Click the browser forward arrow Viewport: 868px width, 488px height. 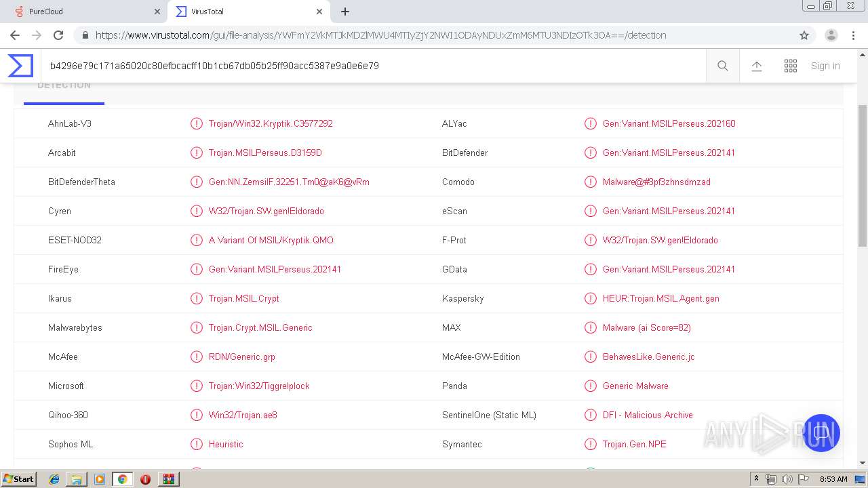tap(37, 35)
